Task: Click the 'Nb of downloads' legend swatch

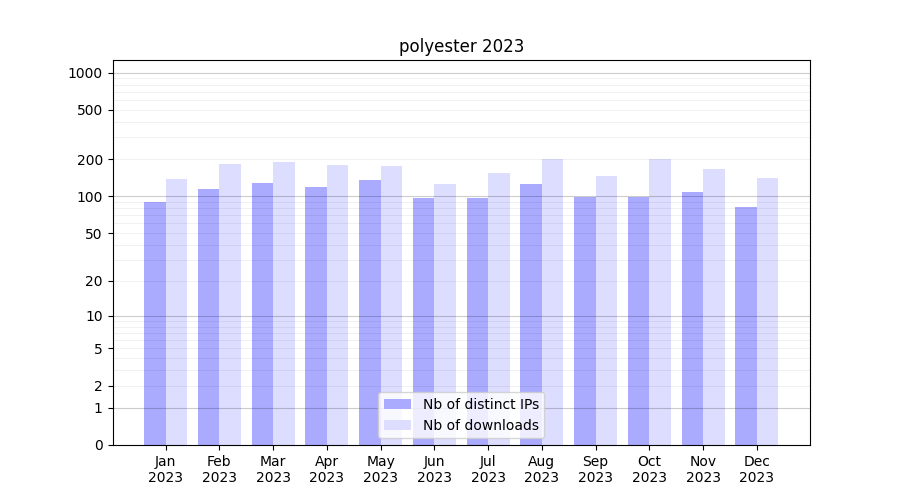Action: [x=397, y=425]
